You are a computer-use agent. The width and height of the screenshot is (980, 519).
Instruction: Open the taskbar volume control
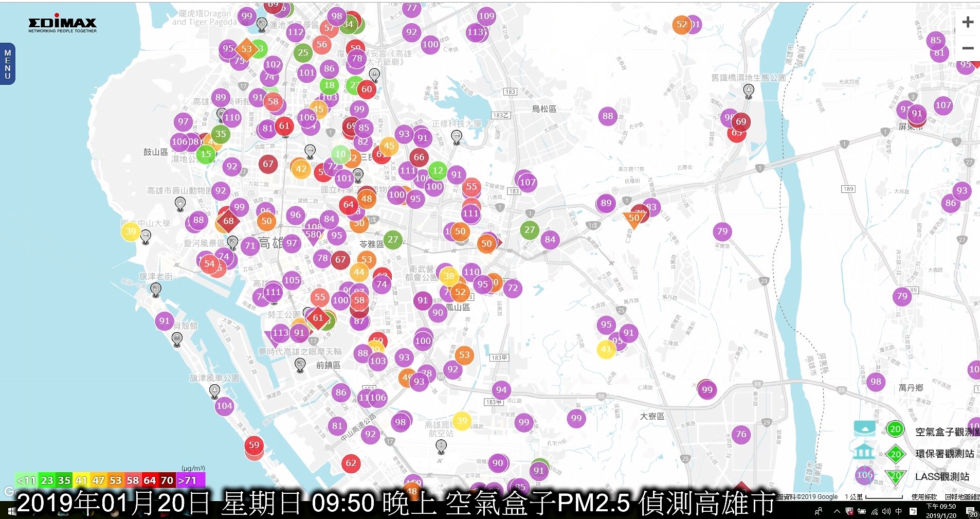point(886,511)
